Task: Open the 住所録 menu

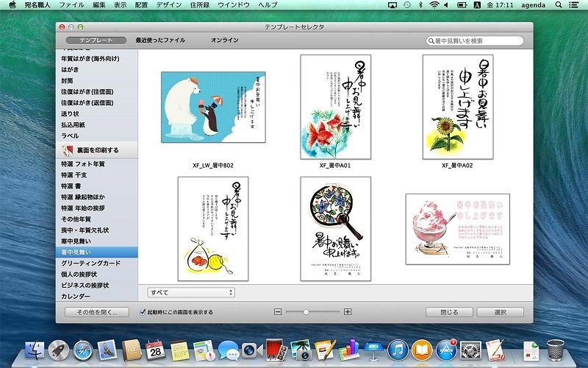Action: [x=200, y=5]
